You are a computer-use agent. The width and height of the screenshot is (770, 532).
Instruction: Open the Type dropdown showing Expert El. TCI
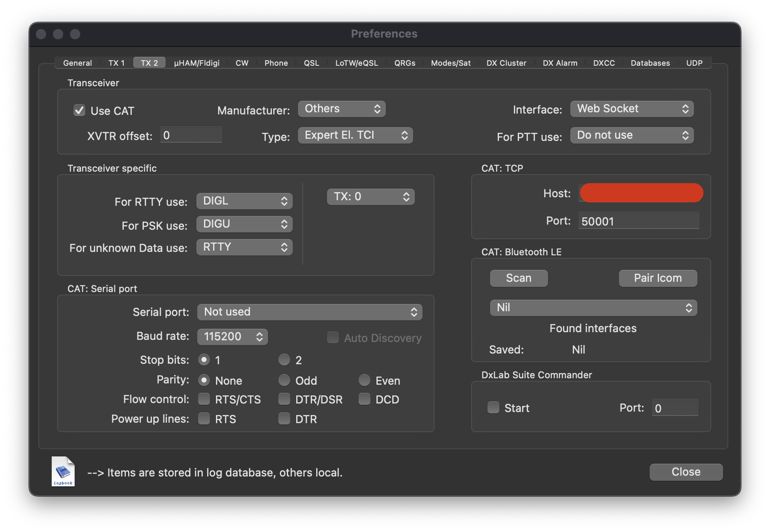(355, 135)
